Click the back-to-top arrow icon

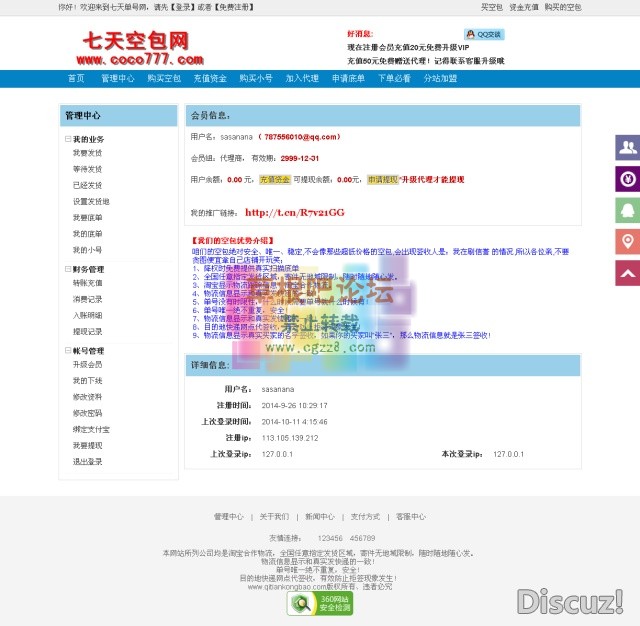pos(628,273)
